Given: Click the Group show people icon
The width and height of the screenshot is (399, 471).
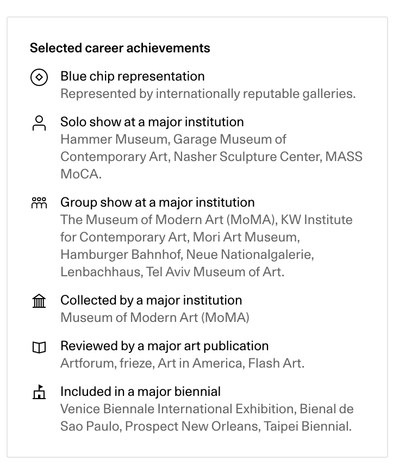Looking at the screenshot, I should tap(39, 202).
